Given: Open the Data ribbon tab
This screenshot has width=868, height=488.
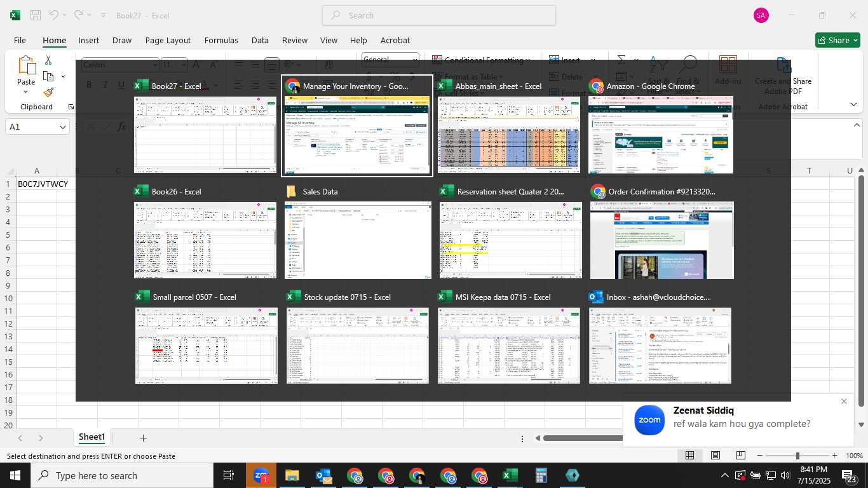Looking at the screenshot, I should pyautogui.click(x=260, y=40).
